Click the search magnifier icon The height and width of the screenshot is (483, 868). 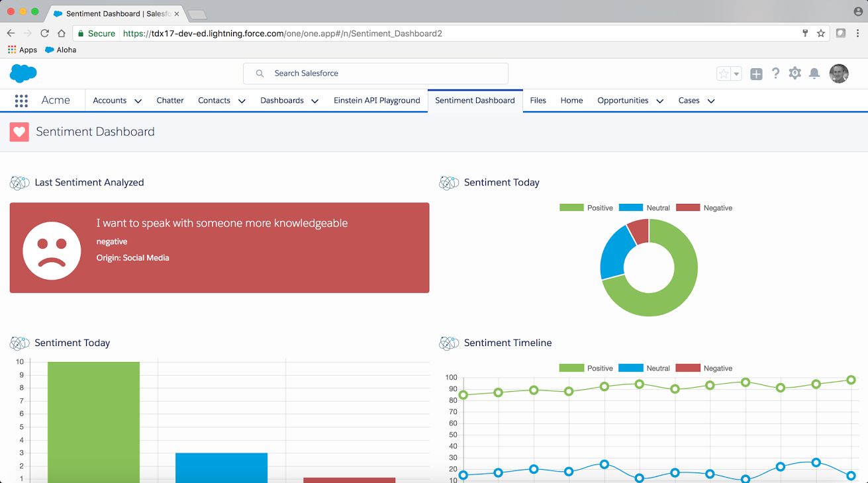tap(260, 73)
